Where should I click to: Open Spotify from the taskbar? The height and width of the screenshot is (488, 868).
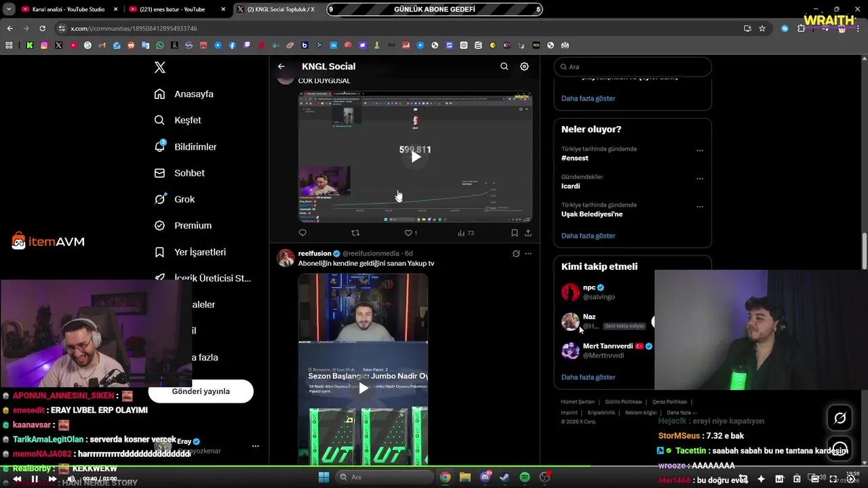tap(525, 477)
